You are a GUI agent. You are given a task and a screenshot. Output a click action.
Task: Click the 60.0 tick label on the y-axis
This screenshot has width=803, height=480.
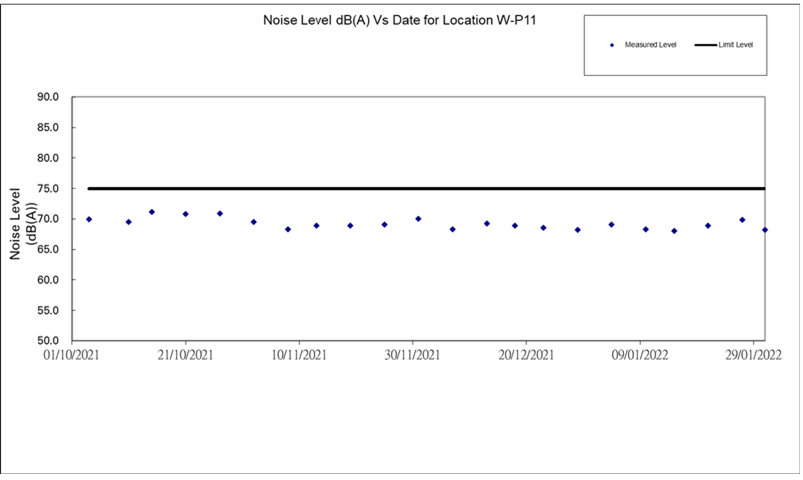click(x=47, y=279)
